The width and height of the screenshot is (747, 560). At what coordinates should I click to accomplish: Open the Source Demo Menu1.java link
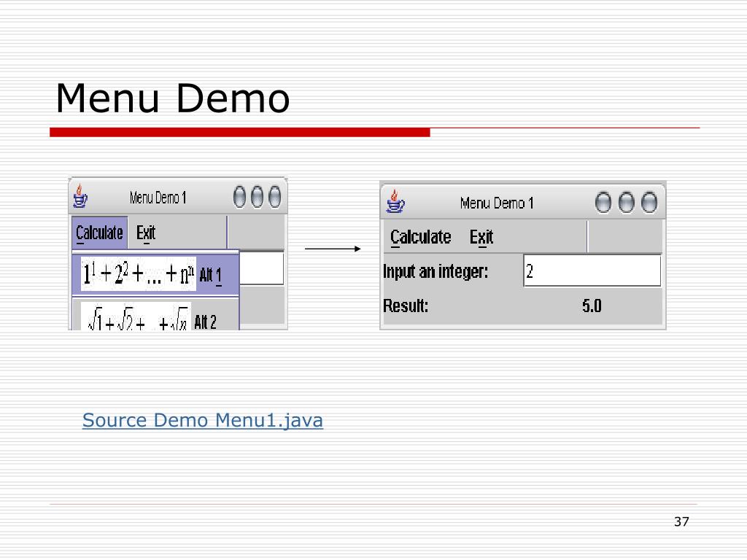point(203,421)
